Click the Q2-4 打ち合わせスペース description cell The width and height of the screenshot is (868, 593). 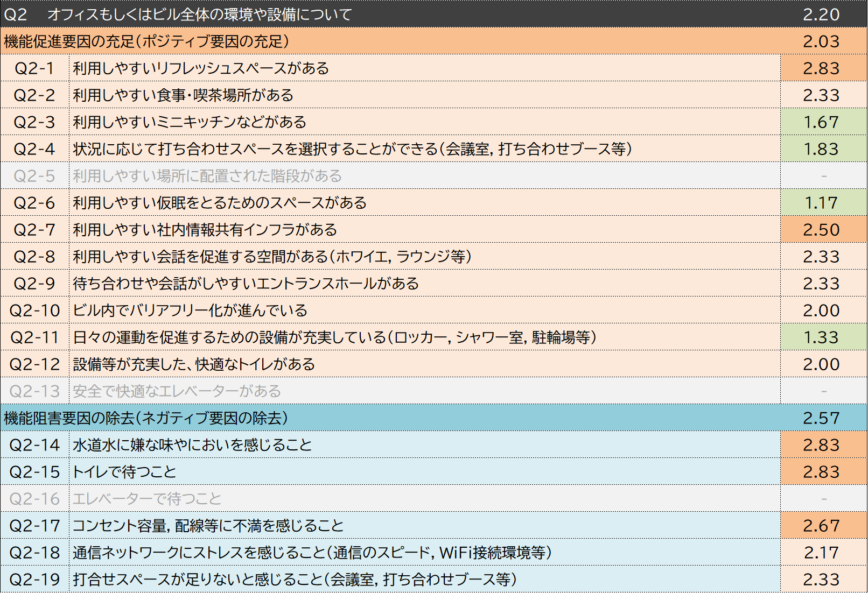pos(352,149)
